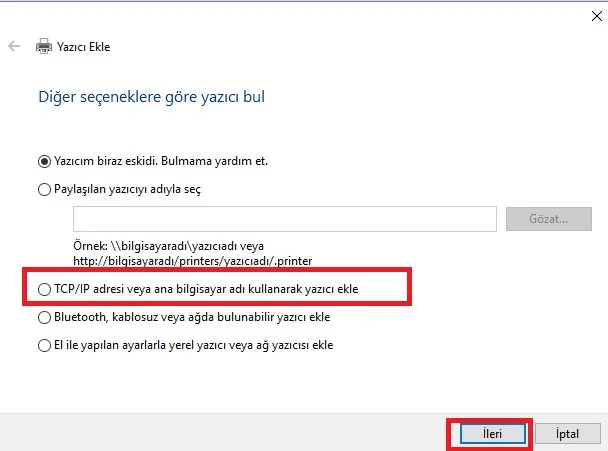Screen dimensions: 608x451
Task: Click the shared printer name text field
Action: [x=284, y=218]
